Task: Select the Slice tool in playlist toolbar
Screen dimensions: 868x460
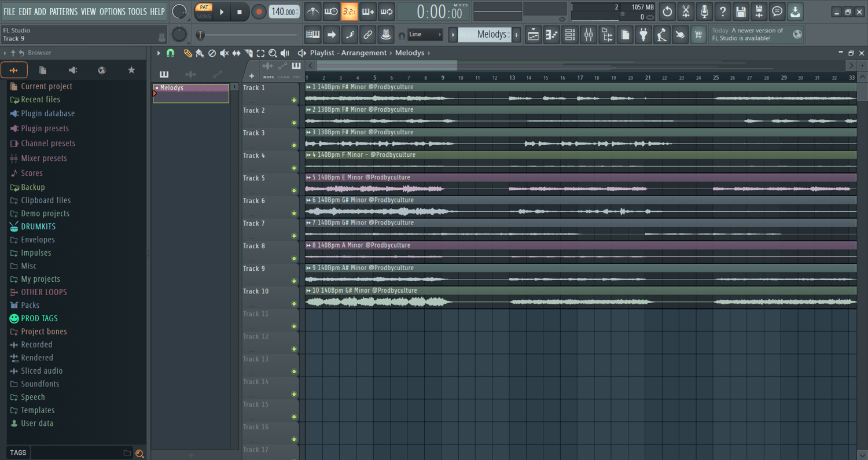Action: pyautogui.click(x=248, y=53)
